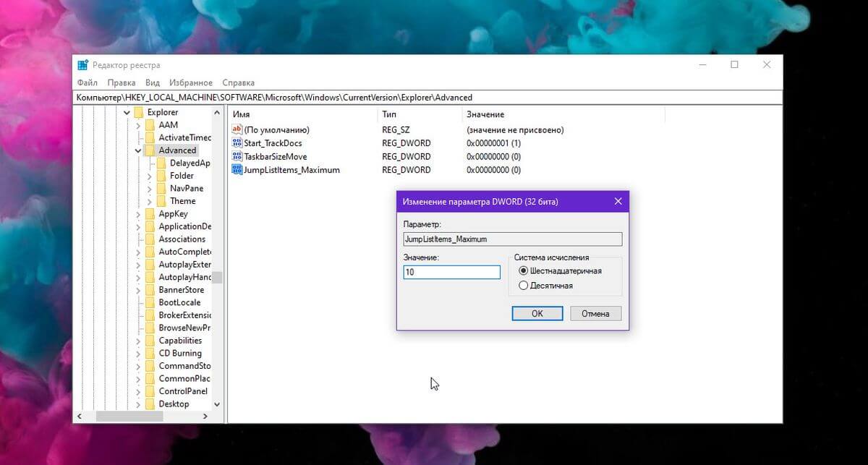Expand the NavPane subkey node
The height and width of the screenshot is (465, 868).
150,189
